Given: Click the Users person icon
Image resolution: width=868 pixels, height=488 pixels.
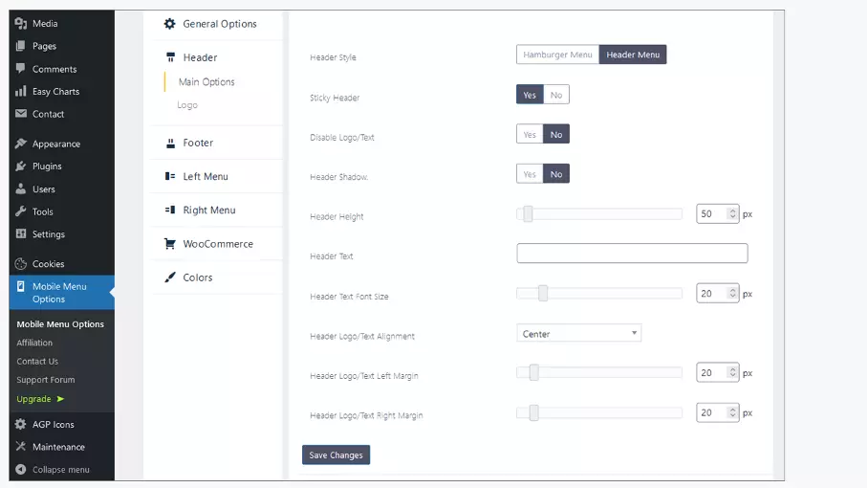Looking at the screenshot, I should point(21,189).
